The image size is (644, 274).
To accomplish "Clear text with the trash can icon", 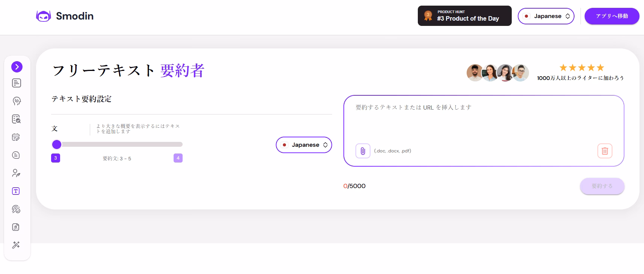I will [605, 151].
